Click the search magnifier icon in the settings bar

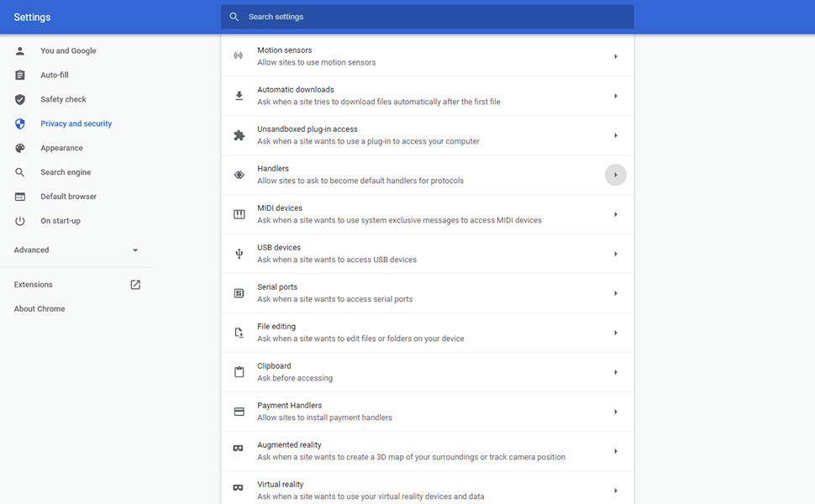pyautogui.click(x=234, y=17)
